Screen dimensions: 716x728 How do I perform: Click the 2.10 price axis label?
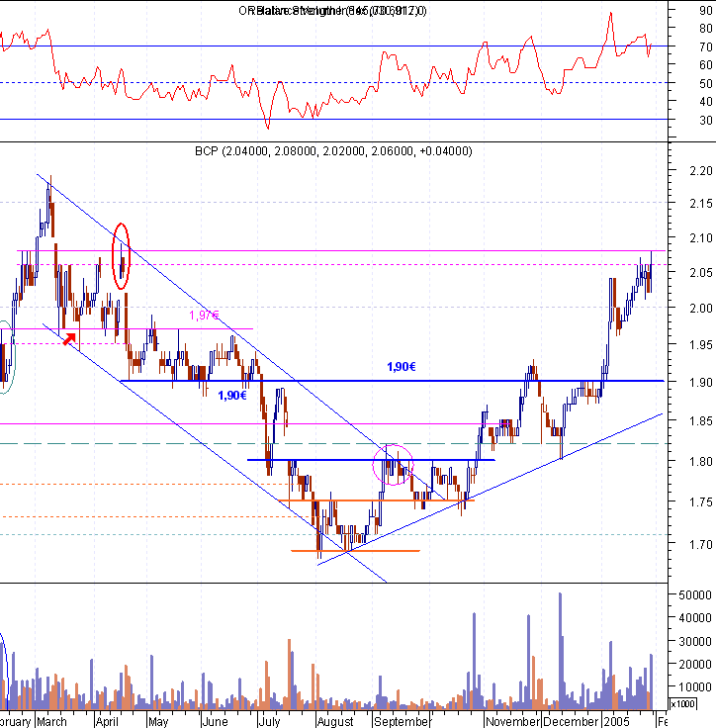[701, 238]
